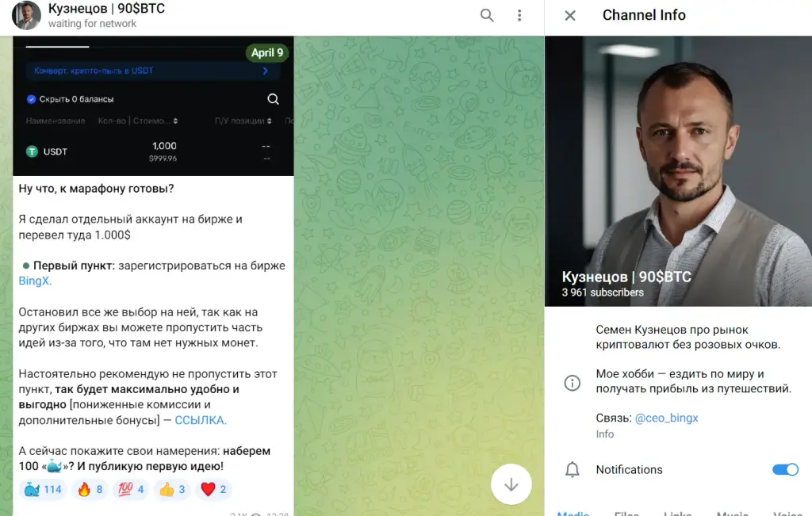This screenshot has width=812, height=516.
Task: Add fire reaction with 8 count
Action: coord(90,489)
